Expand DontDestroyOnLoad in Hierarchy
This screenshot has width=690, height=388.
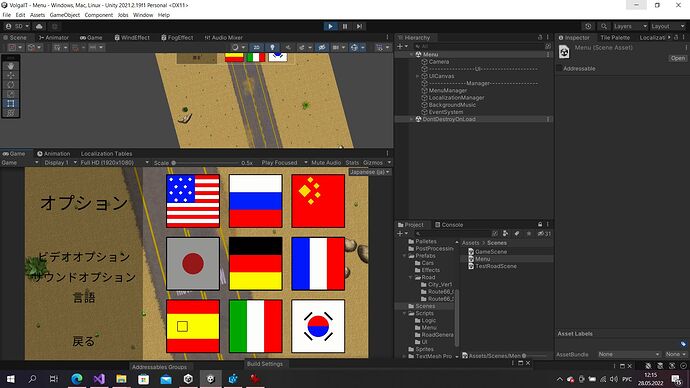pos(411,119)
